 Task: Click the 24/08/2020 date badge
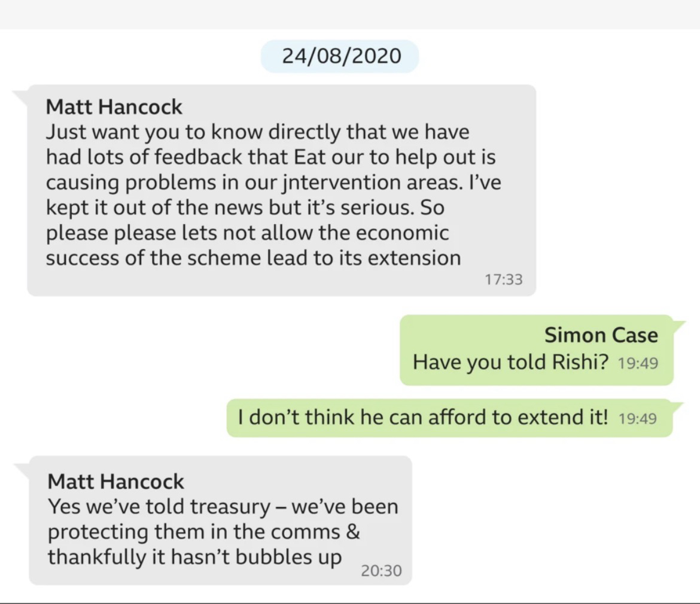coord(339,56)
